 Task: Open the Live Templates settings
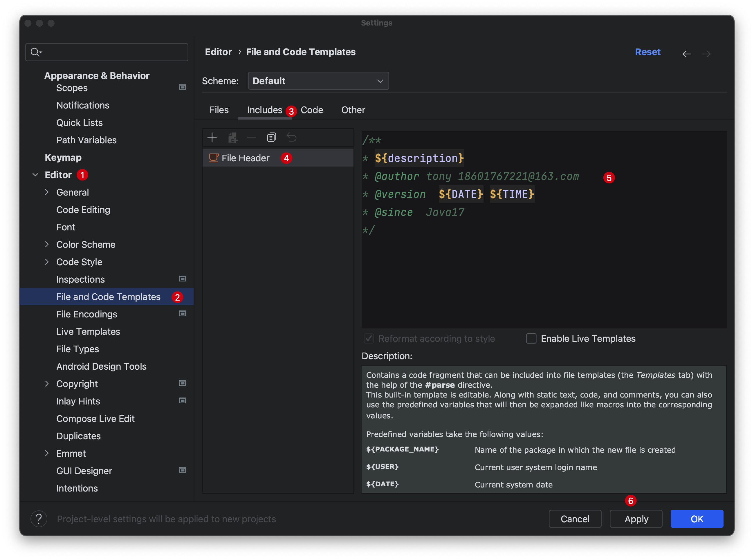pos(88,332)
